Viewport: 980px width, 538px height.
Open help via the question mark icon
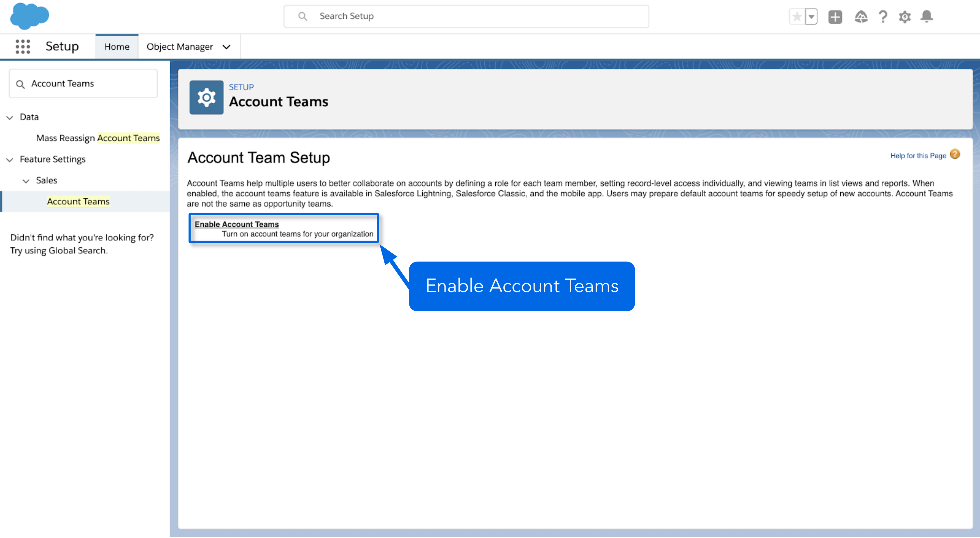(883, 16)
